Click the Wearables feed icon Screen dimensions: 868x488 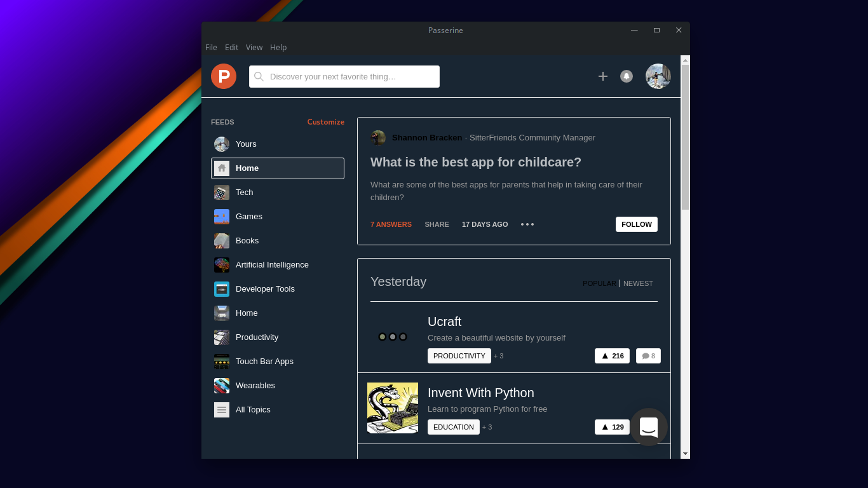(222, 386)
